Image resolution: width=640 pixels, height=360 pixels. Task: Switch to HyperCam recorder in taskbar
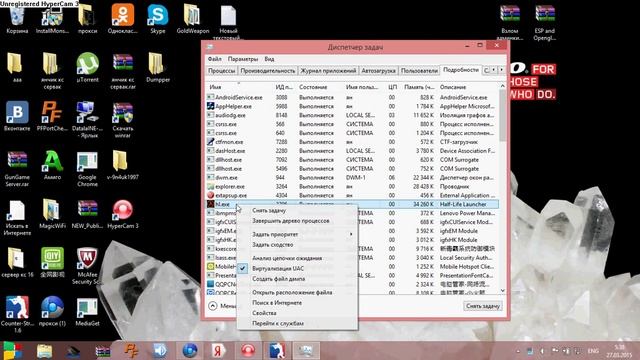(248, 351)
